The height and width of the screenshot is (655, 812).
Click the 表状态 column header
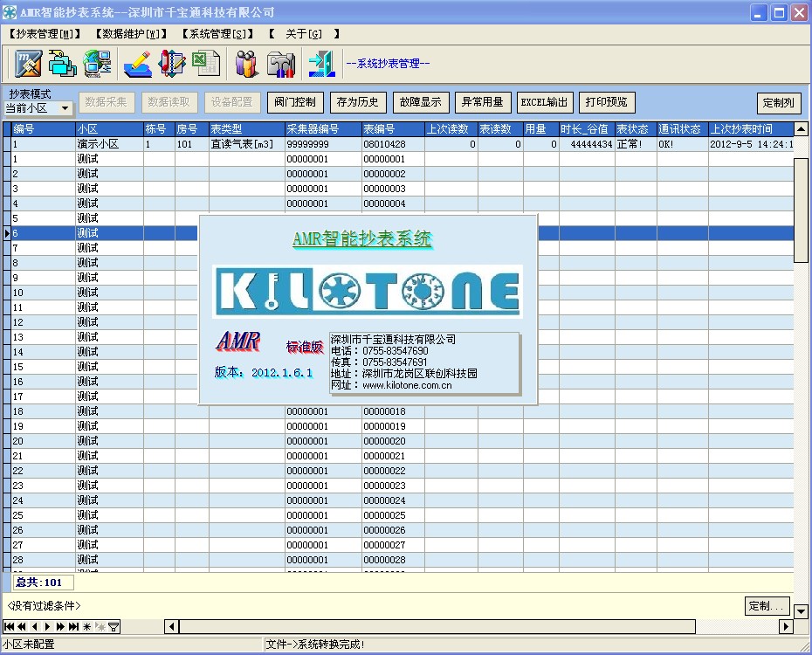pos(636,129)
